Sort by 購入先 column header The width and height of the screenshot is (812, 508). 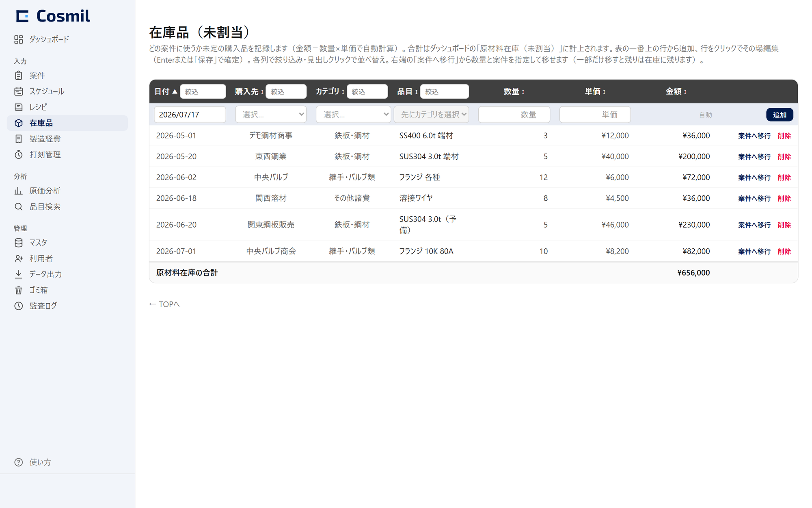tap(249, 91)
